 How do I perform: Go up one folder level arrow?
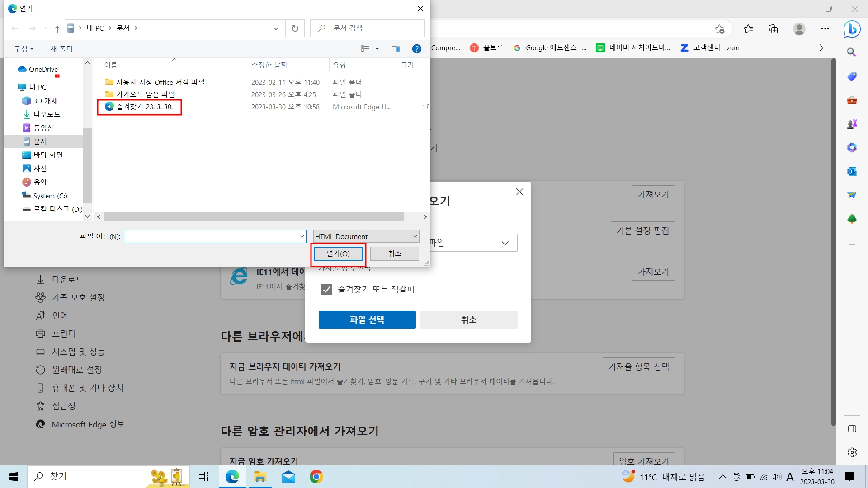tap(57, 28)
